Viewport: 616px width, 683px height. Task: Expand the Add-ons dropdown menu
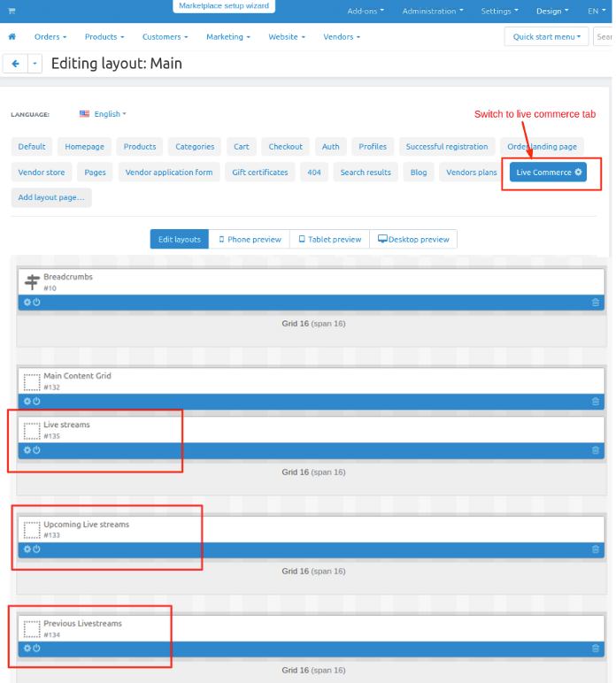tap(365, 12)
